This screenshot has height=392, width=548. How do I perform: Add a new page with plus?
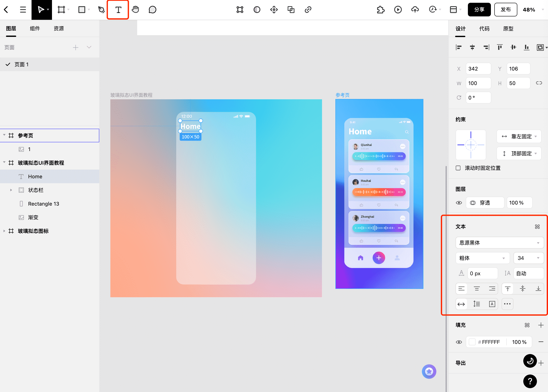[x=76, y=47]
